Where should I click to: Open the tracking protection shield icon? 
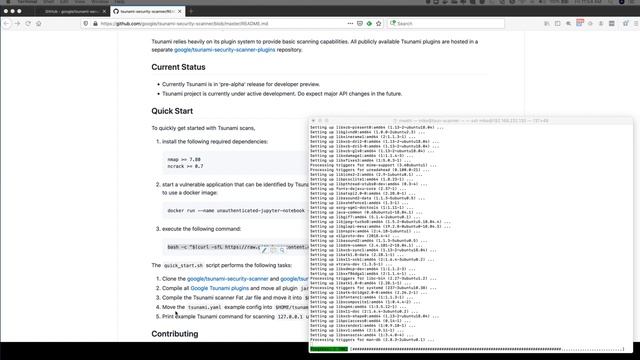point(86,24)
